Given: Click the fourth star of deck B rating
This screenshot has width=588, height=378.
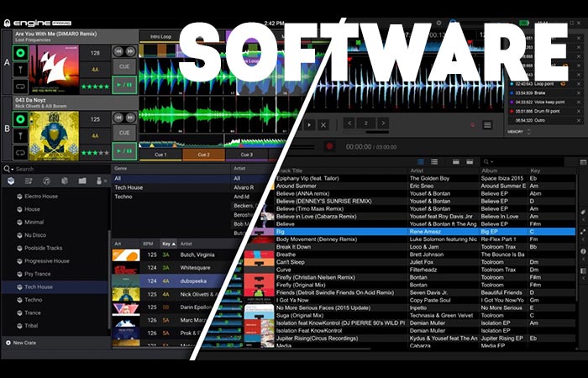Looking at the screenshot, I should click(x=102, y=153).
